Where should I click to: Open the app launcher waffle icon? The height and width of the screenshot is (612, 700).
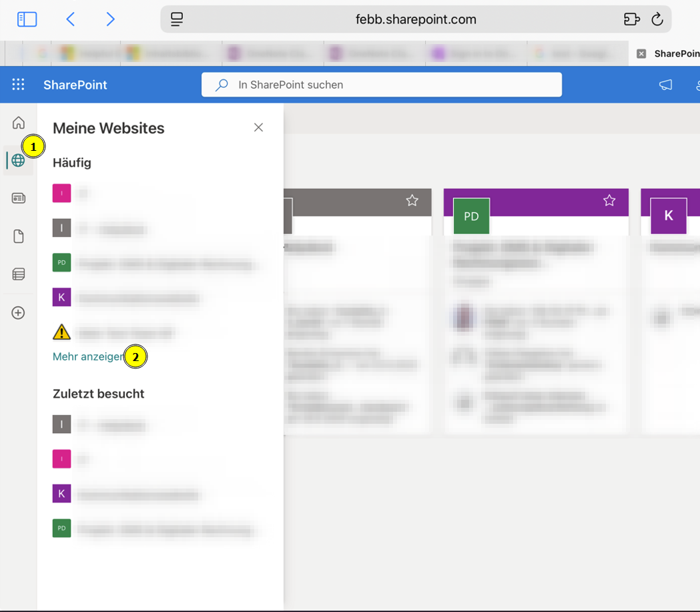pos(18,84)
